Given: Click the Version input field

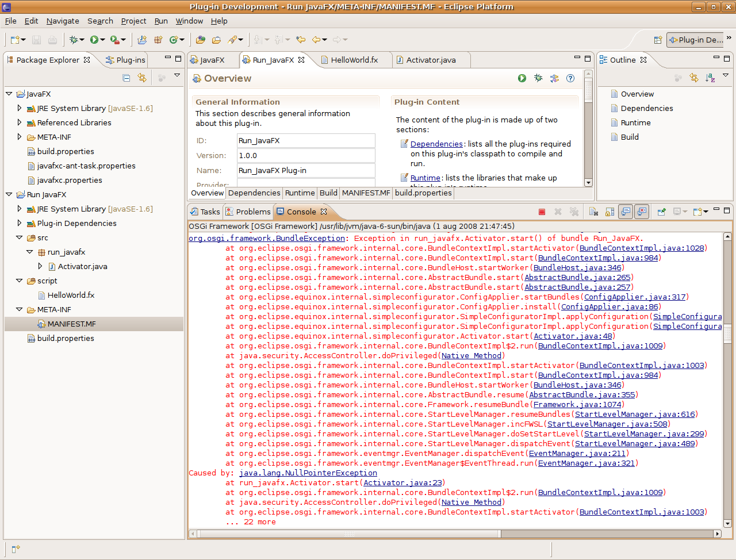Looking at the screenshot, I should [x=306, y=156].
